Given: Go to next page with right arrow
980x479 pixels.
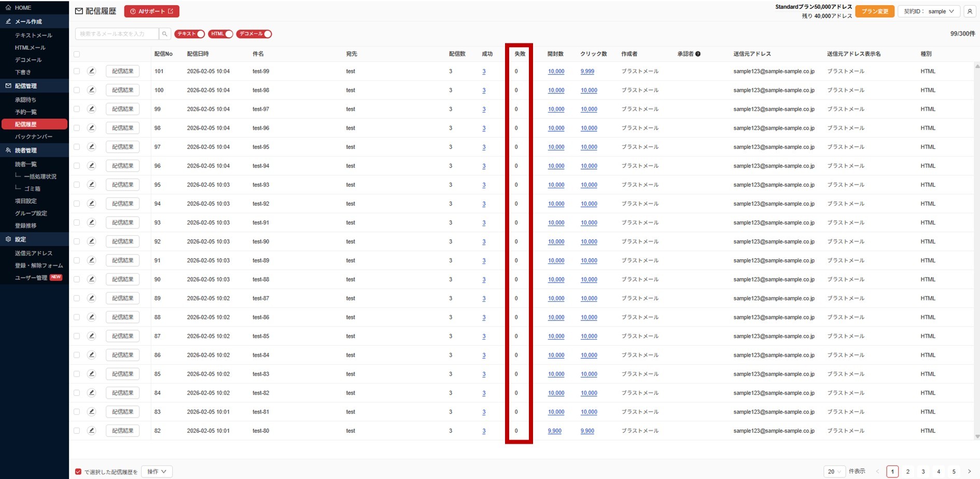Looking at the screenshot, I should point(969,472).
